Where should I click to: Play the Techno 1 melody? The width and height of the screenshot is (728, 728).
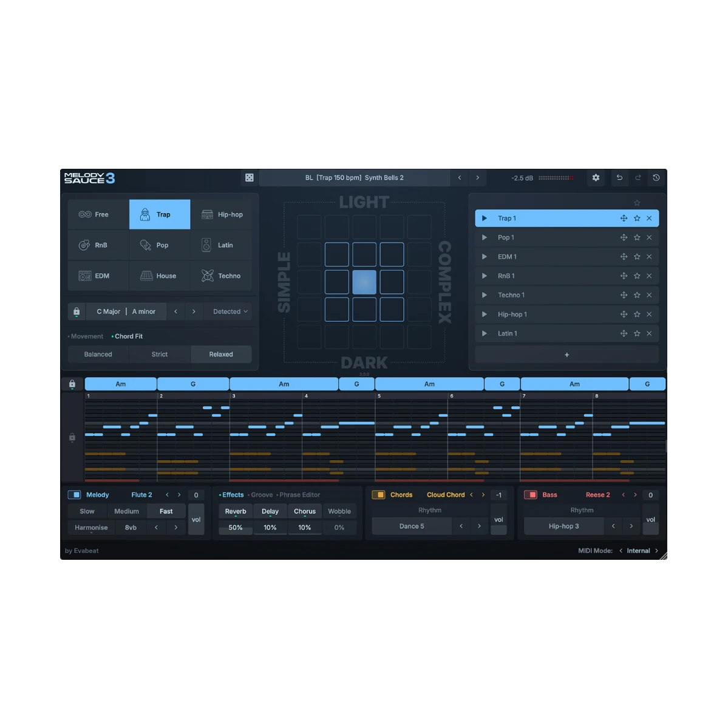point(484,295)
